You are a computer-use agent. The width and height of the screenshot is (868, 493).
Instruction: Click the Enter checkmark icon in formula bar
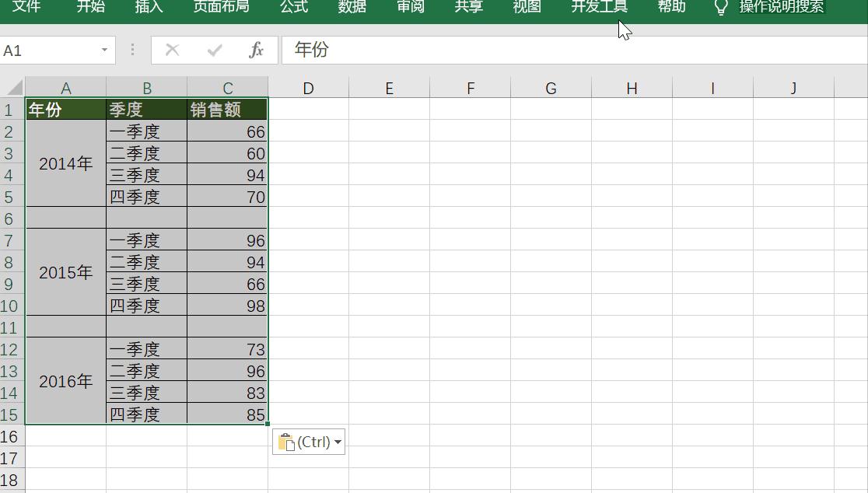tap(213, 50)
